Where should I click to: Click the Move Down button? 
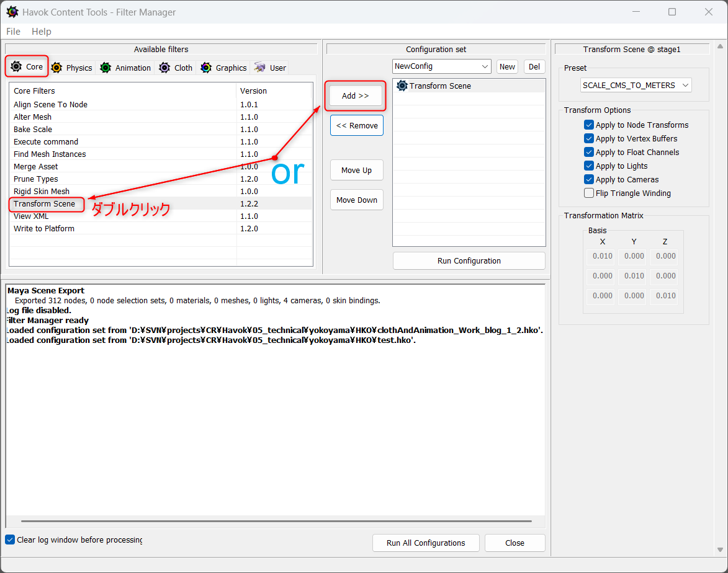click(x=357, y=200)
